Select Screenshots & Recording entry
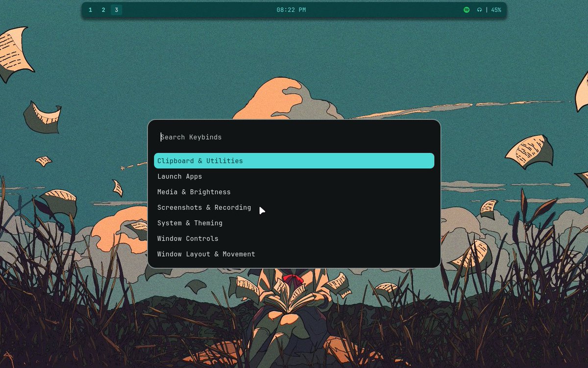 (x=294, y=208)
